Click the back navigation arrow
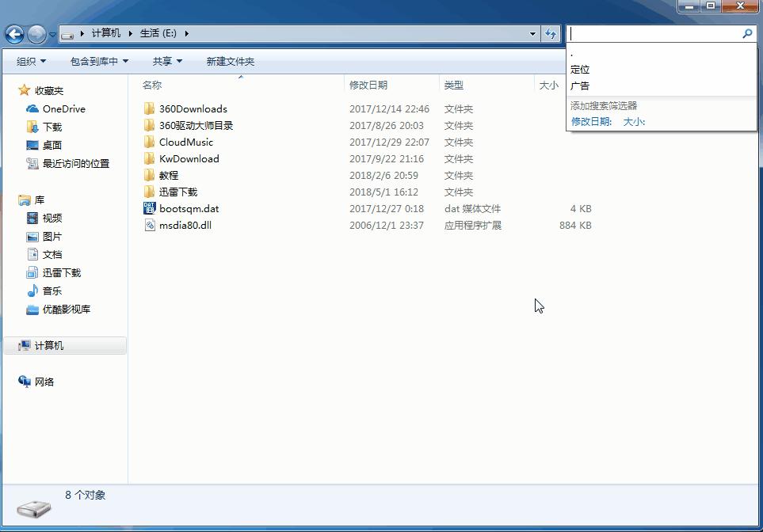 14,33
